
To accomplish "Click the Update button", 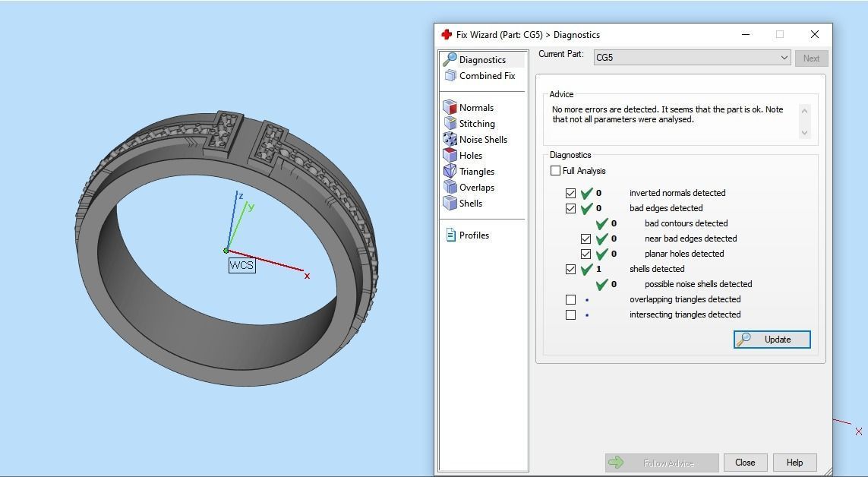I will [x=772, y=340].
